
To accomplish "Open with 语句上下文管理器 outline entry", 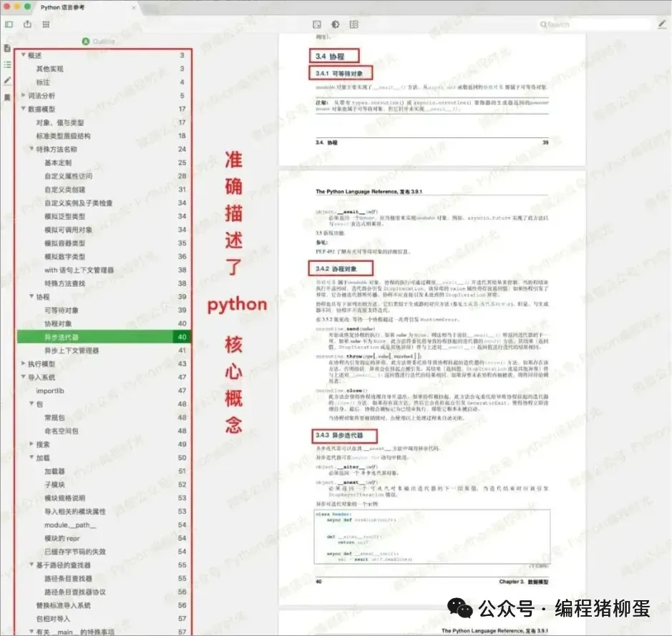I will tap(79, 270).
